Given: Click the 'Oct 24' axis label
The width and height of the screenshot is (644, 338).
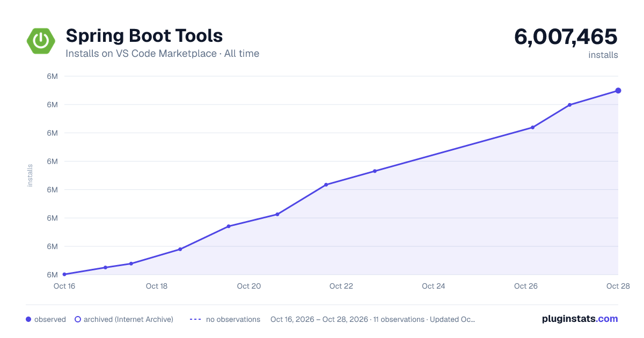Looking at the screenshot, I should pyautogui.click(x=434, y=286).
